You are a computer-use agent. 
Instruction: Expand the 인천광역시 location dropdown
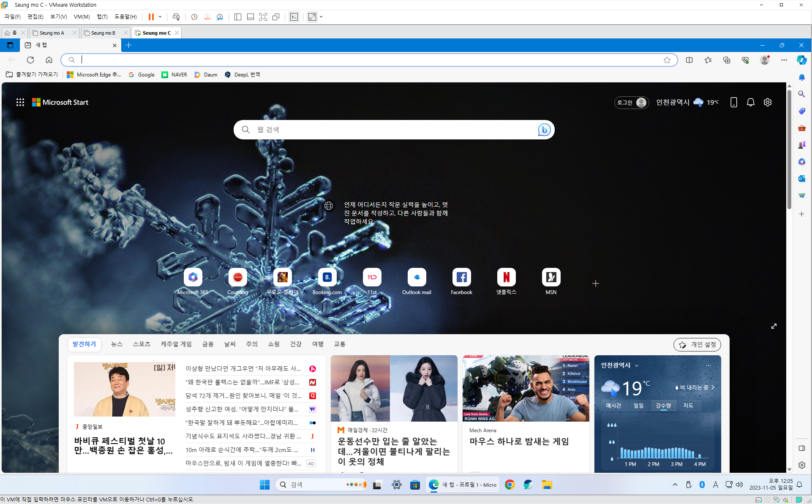(637, 365)
